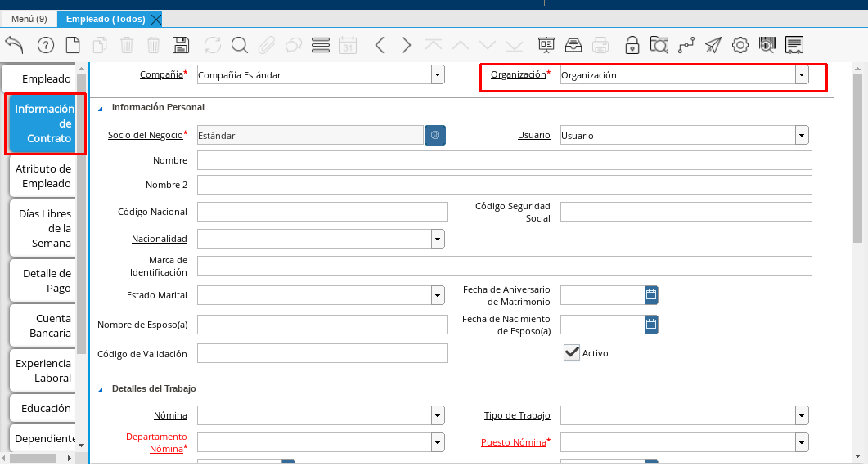Image resolution: width=868 pixels, height=466 pixels.
Task: Open the gear Process icon in toolbar
Action: [x=740, y=45]
